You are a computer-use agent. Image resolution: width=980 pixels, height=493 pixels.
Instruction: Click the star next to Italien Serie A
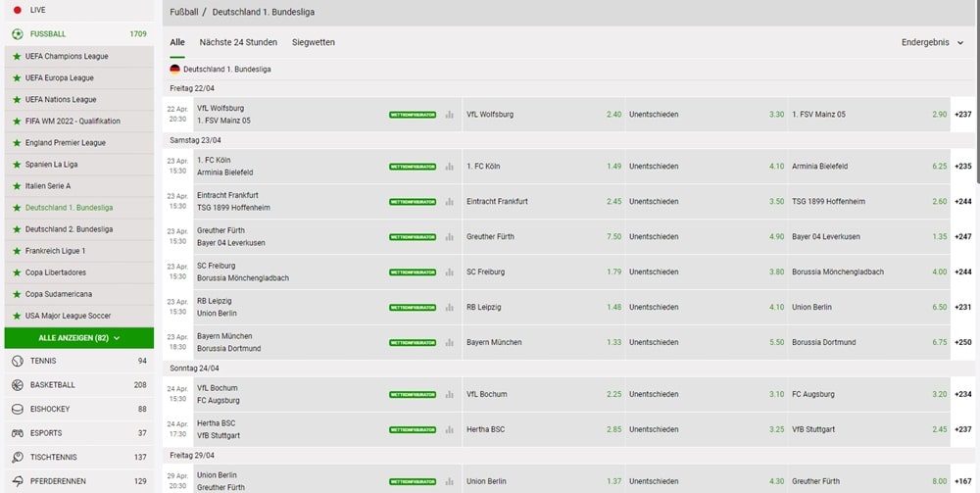click(17, 186)
